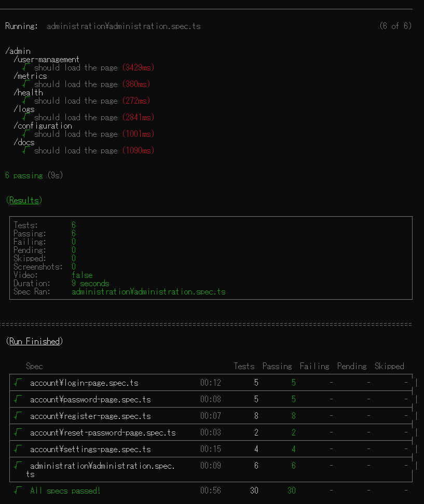
Task: Click the 00:08 time for password-page spec
Action: coord(211,399)
